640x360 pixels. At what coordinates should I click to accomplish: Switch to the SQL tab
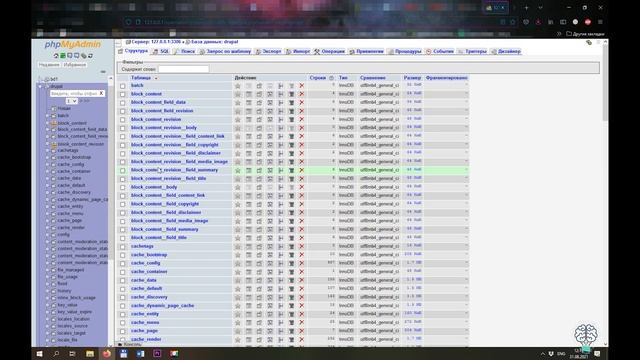coord(161,51)
